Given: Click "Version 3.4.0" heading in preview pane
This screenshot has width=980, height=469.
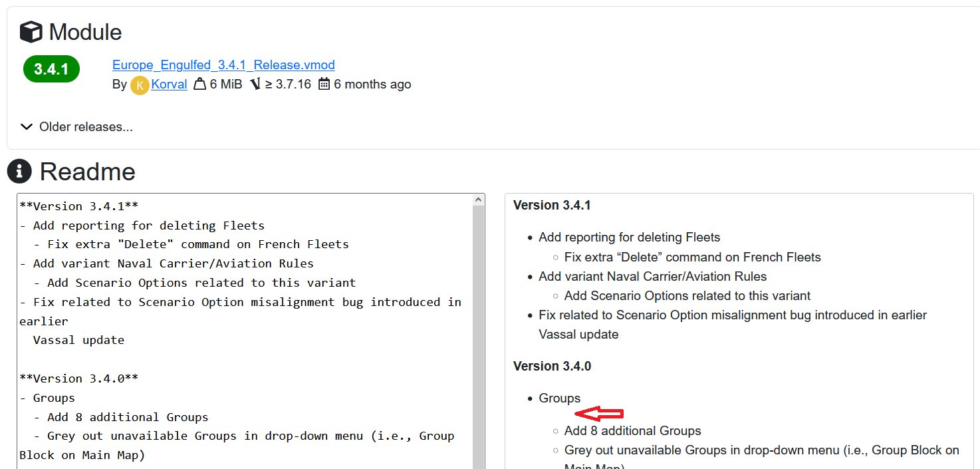Looking at the screenshot, I should pos(552,366).
